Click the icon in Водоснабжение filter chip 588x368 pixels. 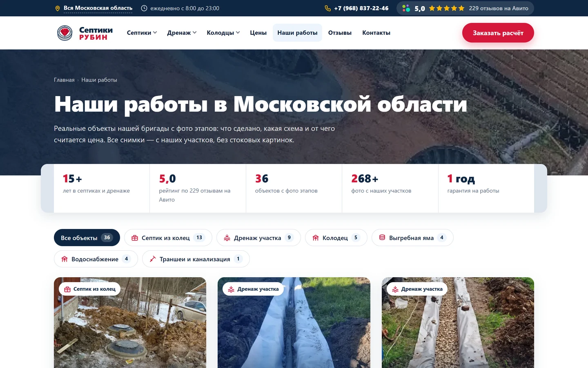(x=65, y=259)
